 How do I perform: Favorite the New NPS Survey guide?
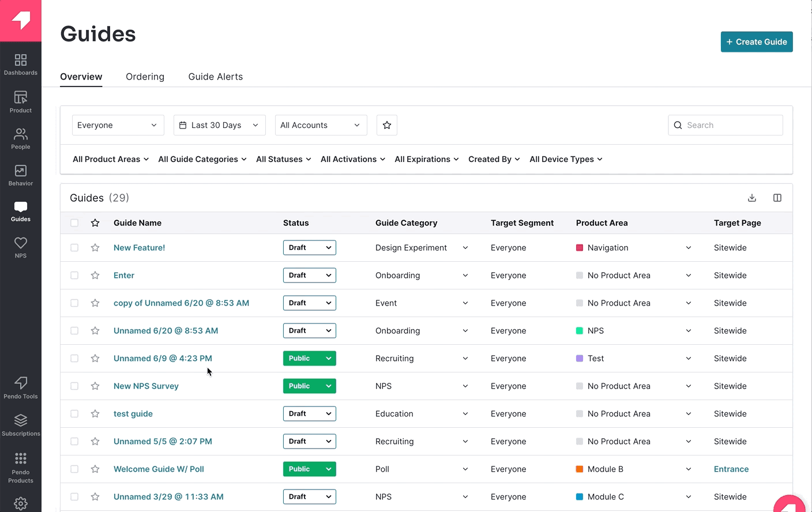coord(95,386)
